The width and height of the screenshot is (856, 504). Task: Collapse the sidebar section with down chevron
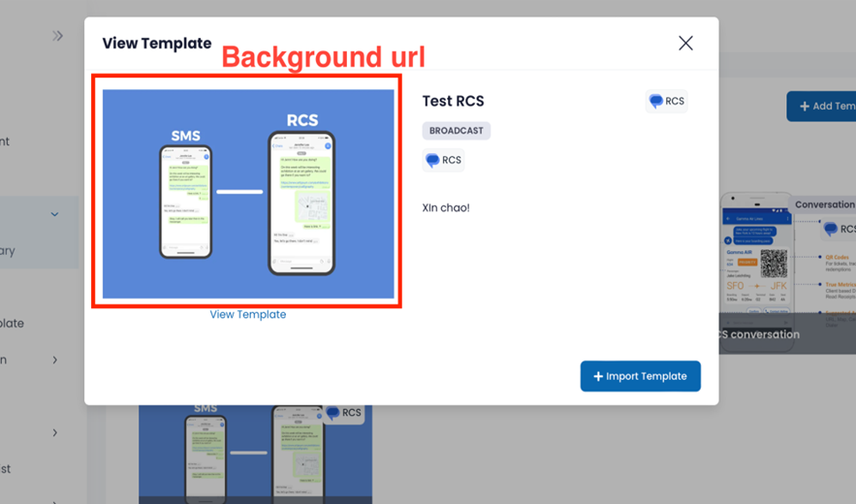pos(54,214)
